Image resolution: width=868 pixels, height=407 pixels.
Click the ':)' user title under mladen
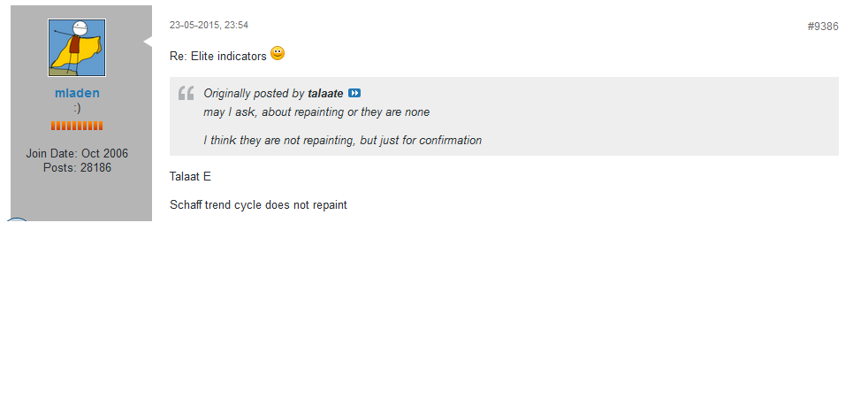(77, 108)
